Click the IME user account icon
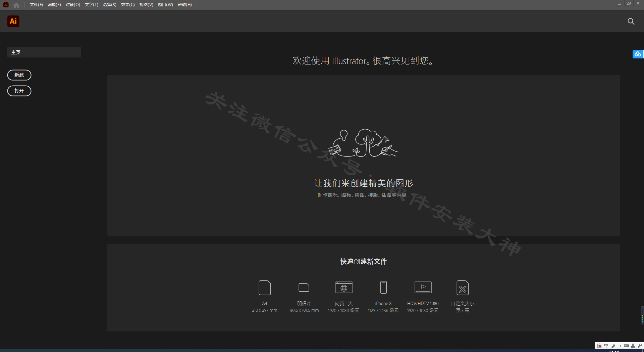 pos(633,346)
